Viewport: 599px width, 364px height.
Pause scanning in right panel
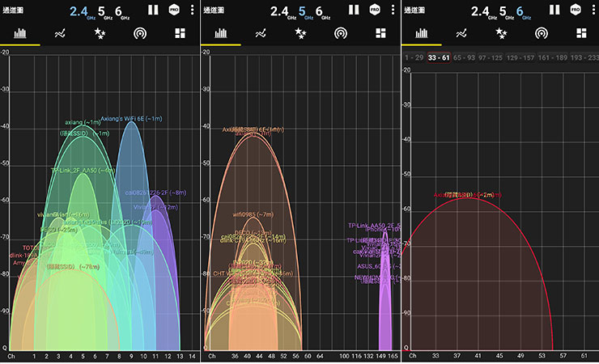pyautogui.click(x=554, y=10)
